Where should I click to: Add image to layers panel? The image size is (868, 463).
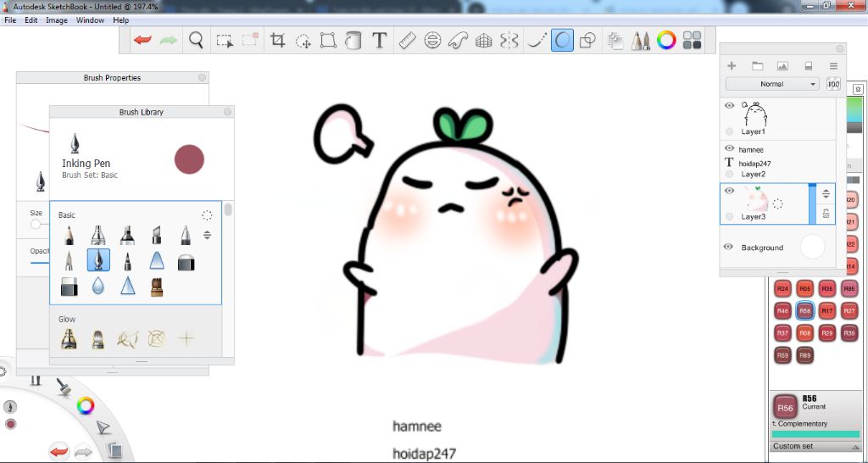(782, 66)
